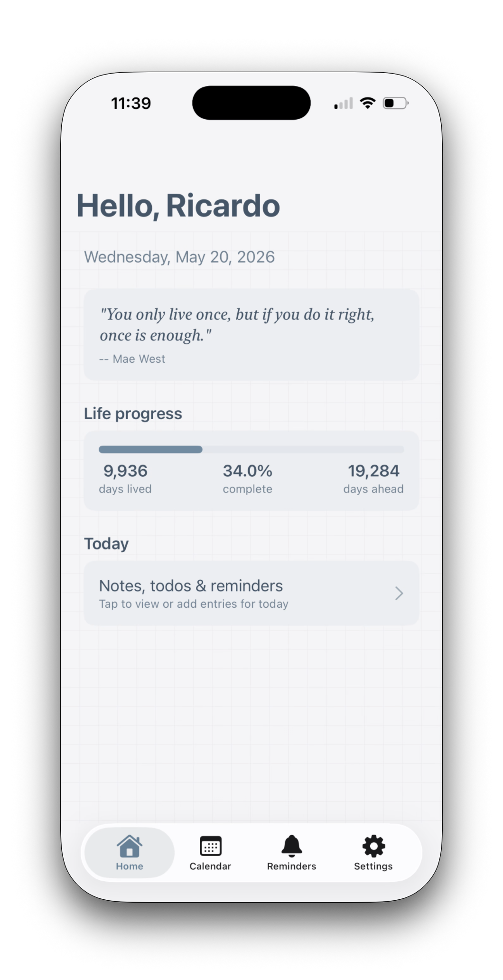This screenshot has width=503, height=980.
Task: Tap the battery indicator icon
Action: pos(396,103)
